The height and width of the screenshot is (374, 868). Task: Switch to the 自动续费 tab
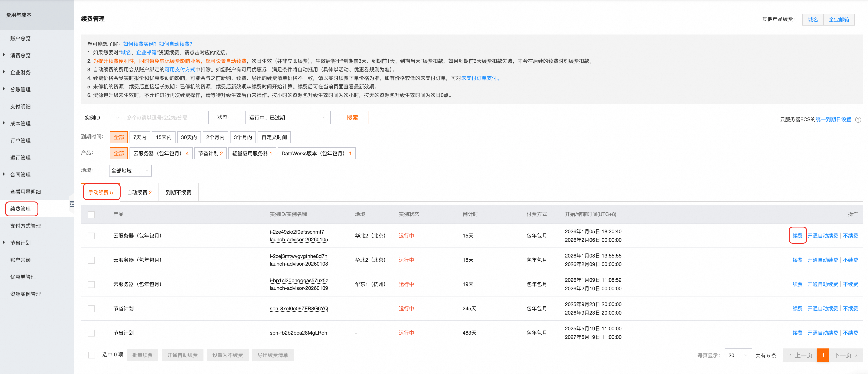pos(139,192)
